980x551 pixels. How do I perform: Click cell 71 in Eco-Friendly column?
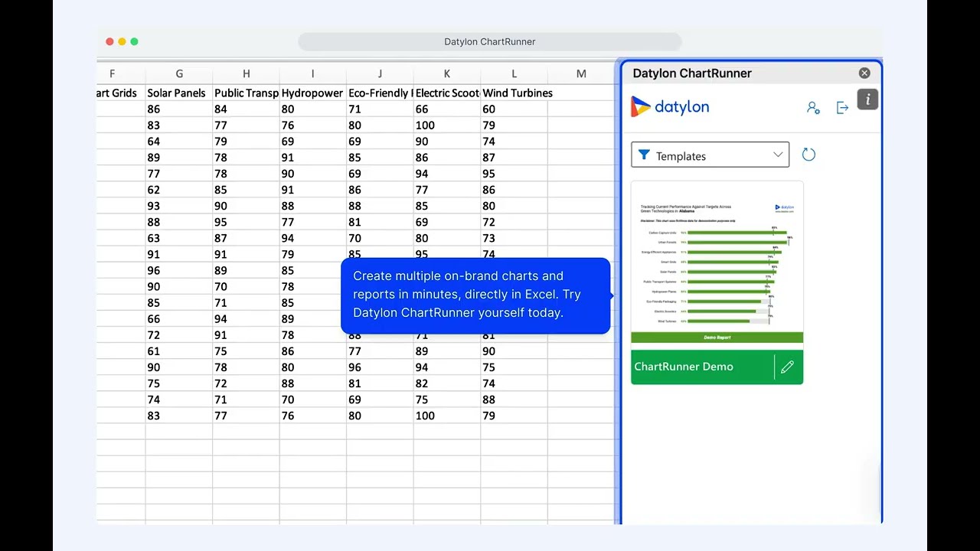coord(380,109)
